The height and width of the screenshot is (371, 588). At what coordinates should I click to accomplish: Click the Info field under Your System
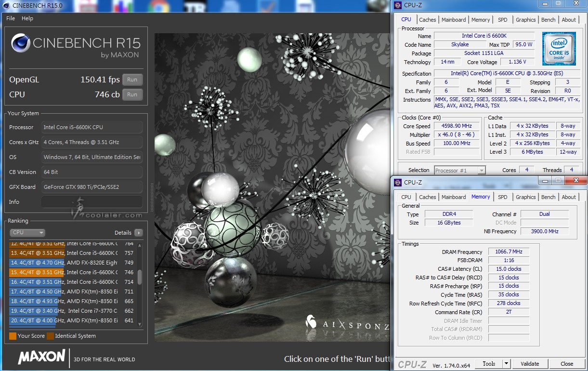coord(92,202)
